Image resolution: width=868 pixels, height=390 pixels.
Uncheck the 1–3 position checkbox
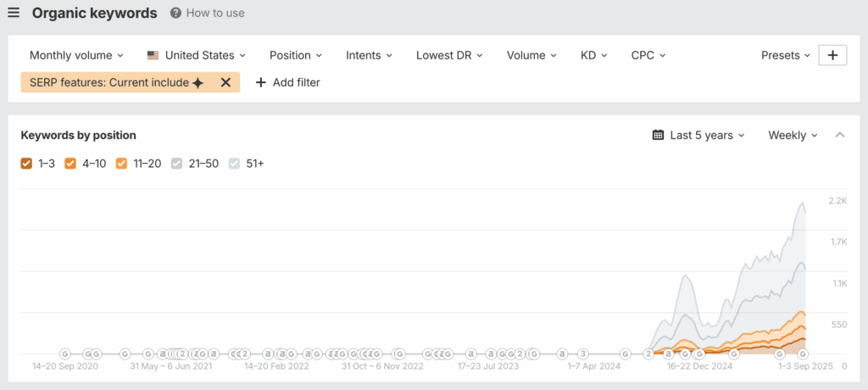(x=27, y=164)
